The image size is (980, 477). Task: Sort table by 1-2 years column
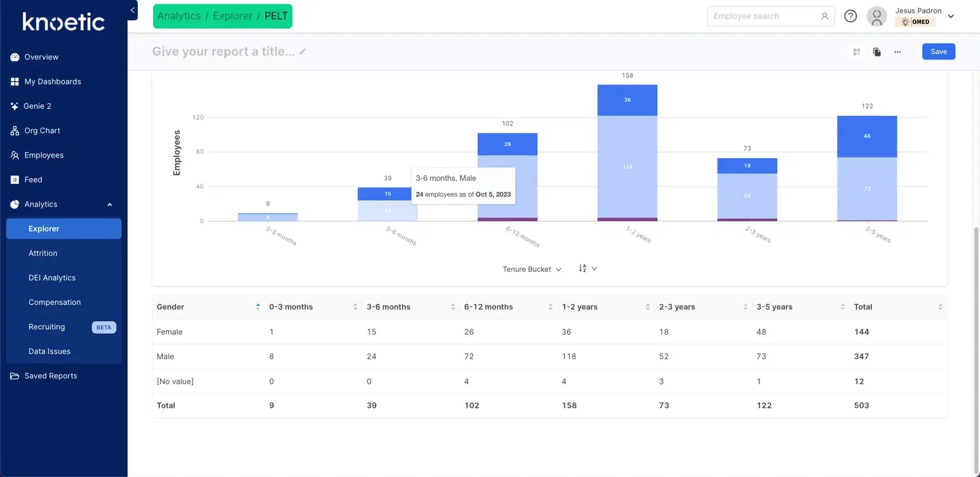tap(647, 307)
